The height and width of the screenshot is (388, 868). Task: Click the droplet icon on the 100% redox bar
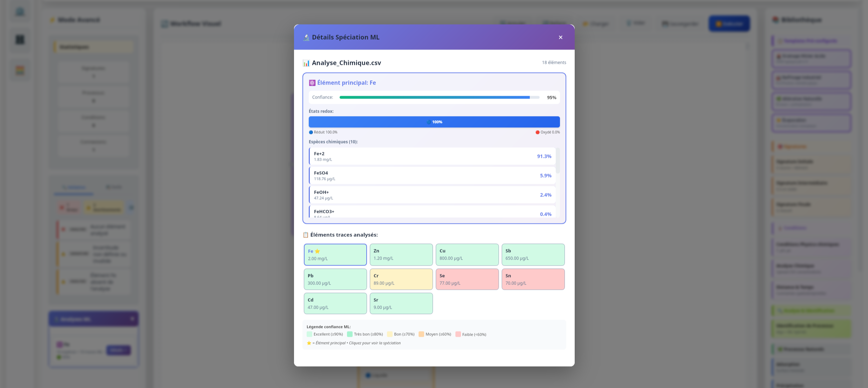pos(429,122)
